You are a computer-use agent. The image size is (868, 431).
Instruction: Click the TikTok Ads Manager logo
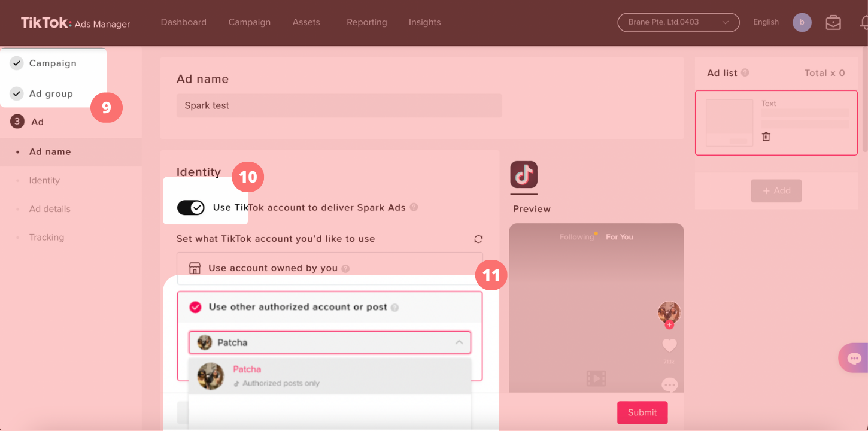pyautogui.click(x=75, y=23)
